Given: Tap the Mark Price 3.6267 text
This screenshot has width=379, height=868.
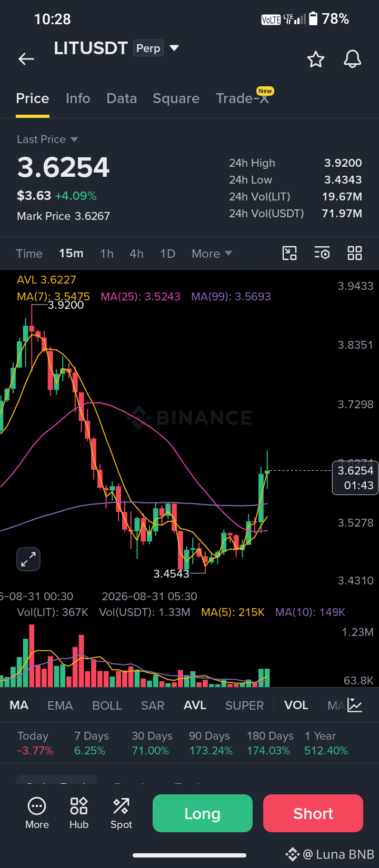Looking at the screenshot, I should (63, 216).
